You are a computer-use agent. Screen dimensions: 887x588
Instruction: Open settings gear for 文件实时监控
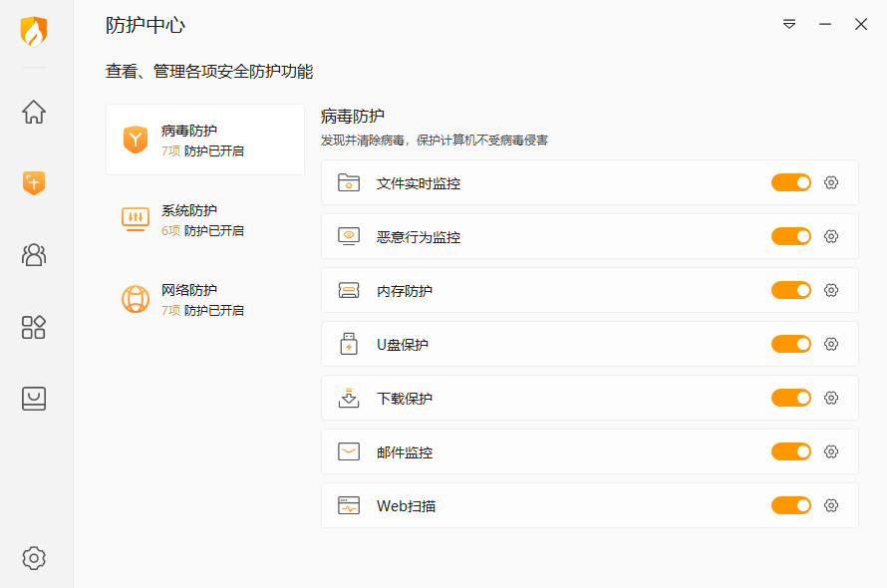[x=831, y=182]
